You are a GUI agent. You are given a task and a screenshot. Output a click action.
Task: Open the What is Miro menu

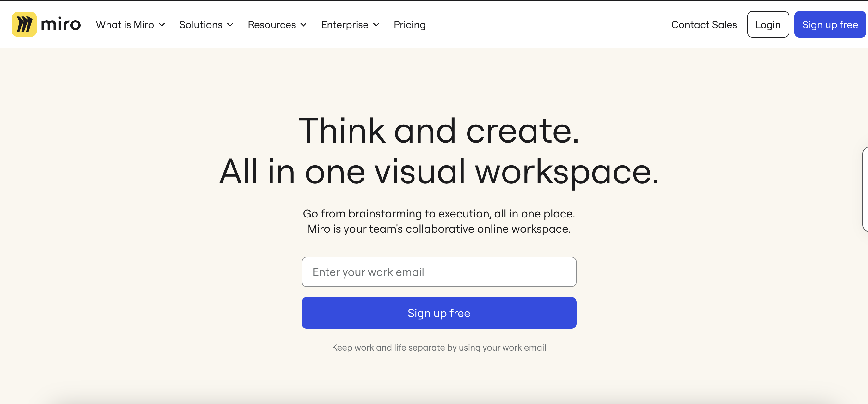tap(125, 25)
